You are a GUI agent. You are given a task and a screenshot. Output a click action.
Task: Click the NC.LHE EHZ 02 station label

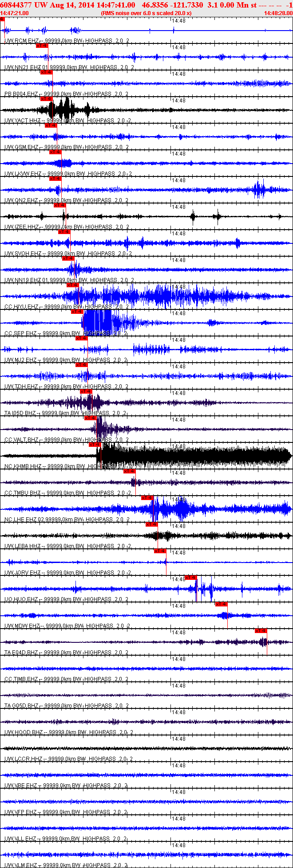coord(24,520)
